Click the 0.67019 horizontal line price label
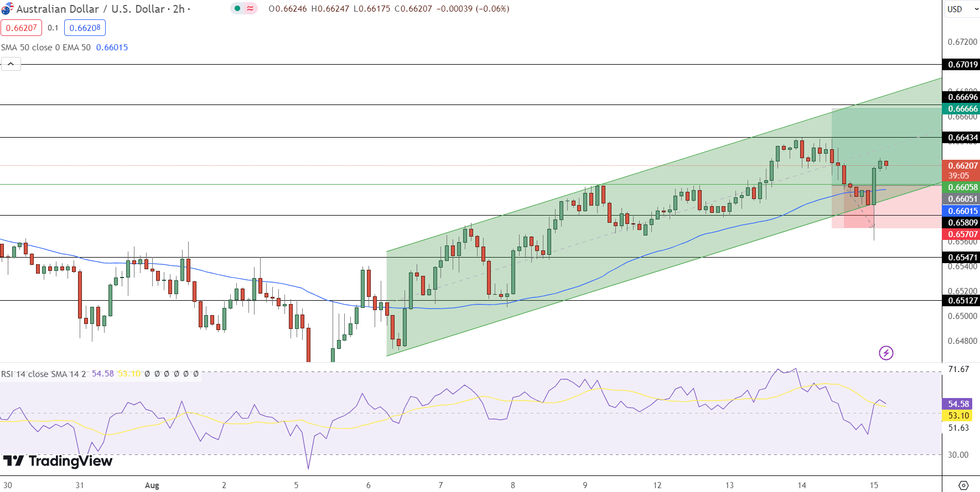The width and height of the screenshot is (980, 492). pyautogui.click(x=962, y=65)
